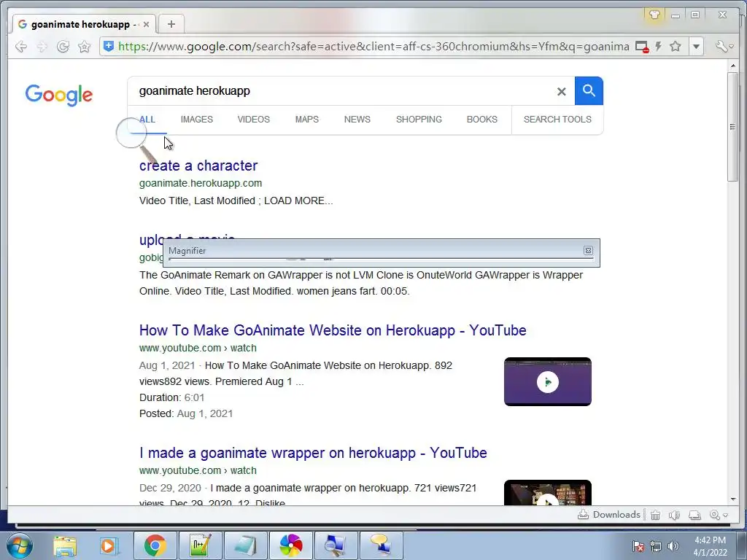The image size is (747, 560).
Task: Close the goanimate herokuapp tab
Action: tap(146, 24)
